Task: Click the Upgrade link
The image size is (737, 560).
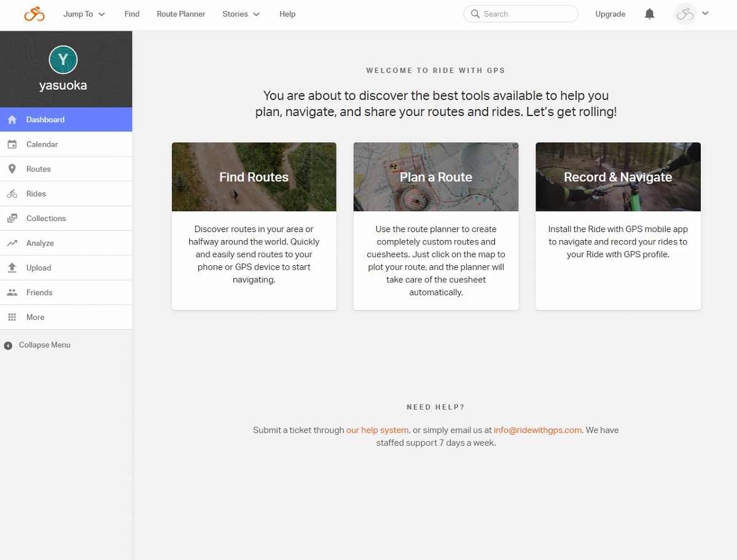Action: [610, 14]
